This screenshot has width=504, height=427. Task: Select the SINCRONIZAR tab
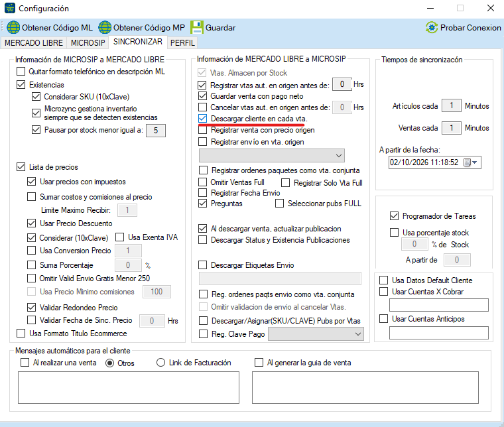pos(138,42)
